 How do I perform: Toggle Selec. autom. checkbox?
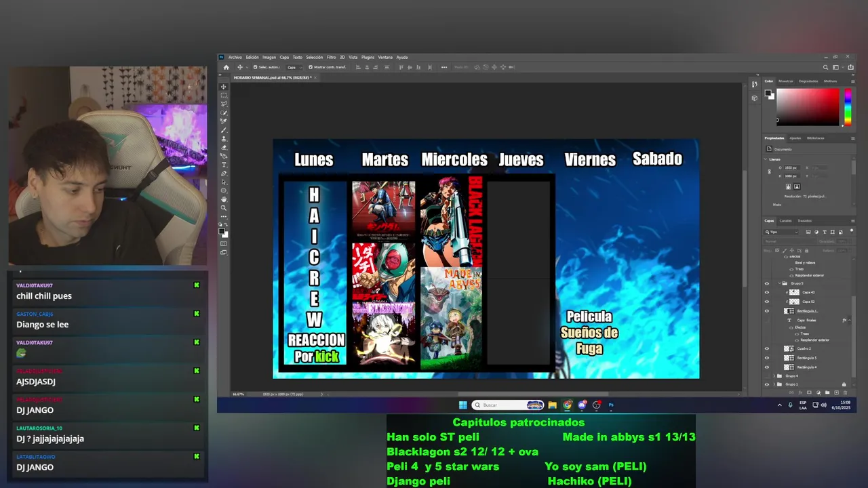coord(255,67)
